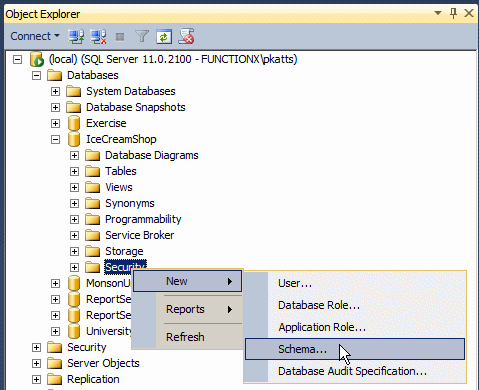Select the Exercise database label
Image resolution: width=479 pixels, height=390 pixels.
tap(106, 123)
